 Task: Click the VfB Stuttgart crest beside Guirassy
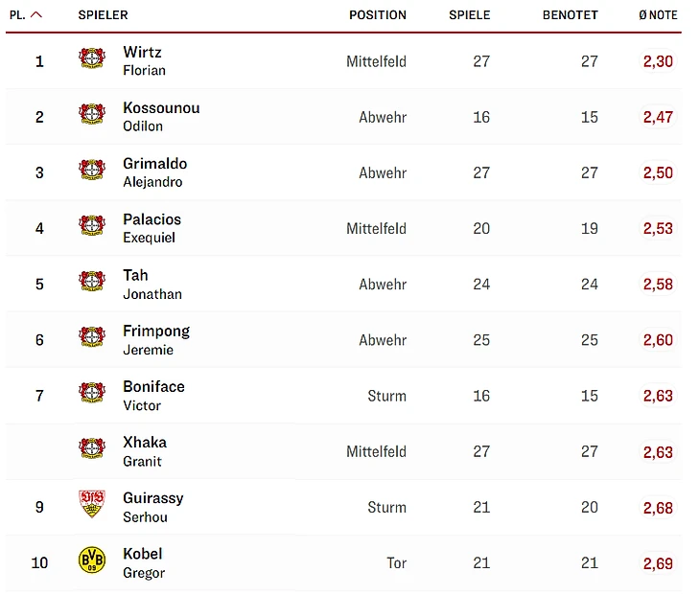pos(92,505)
